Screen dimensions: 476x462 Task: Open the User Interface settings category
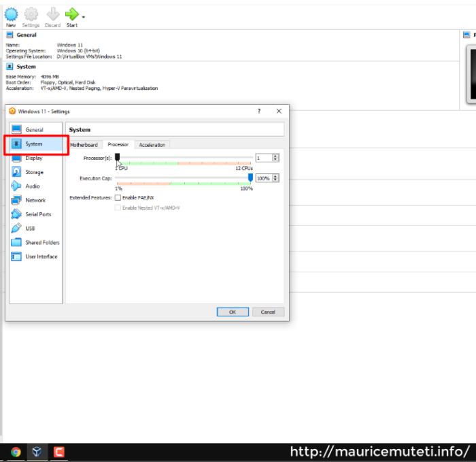[36, 257]
